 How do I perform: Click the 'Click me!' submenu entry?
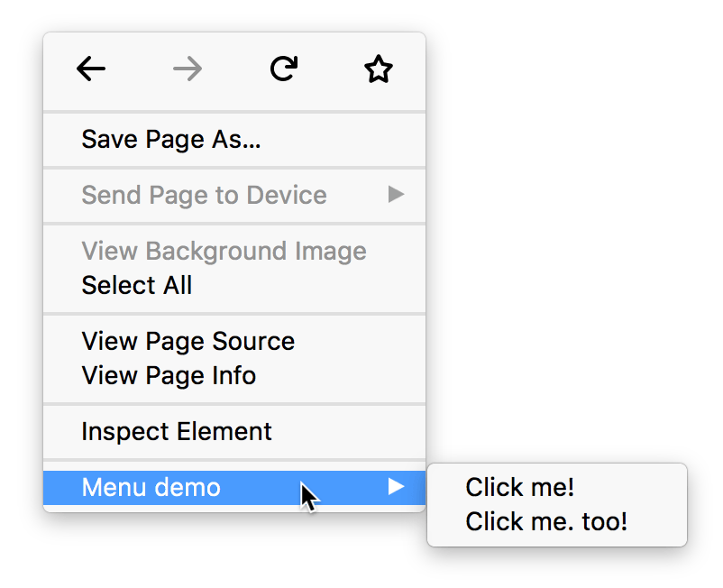coord(519,487)
